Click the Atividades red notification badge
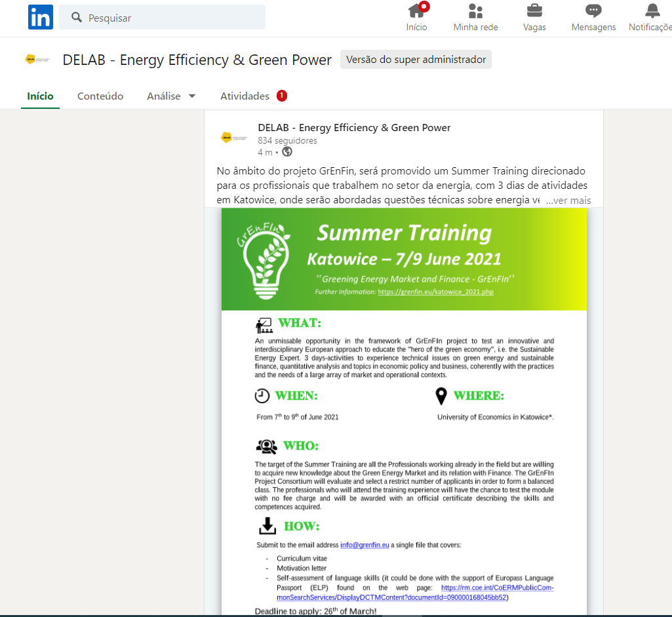672x617 pixels. [282, 96]
